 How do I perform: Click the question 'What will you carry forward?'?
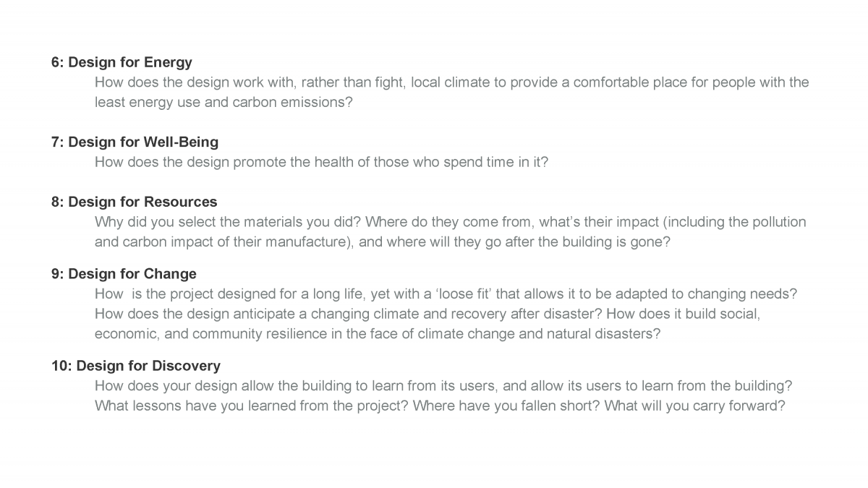[x=695, y=406]
